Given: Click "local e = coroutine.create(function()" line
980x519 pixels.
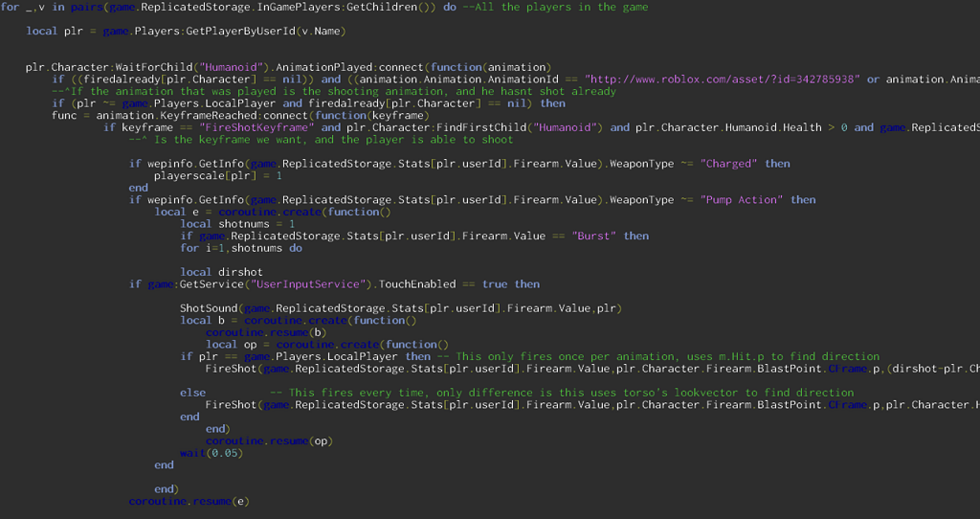Looking at the screenshot, I should pyautogui.click(x=273, y=212).
